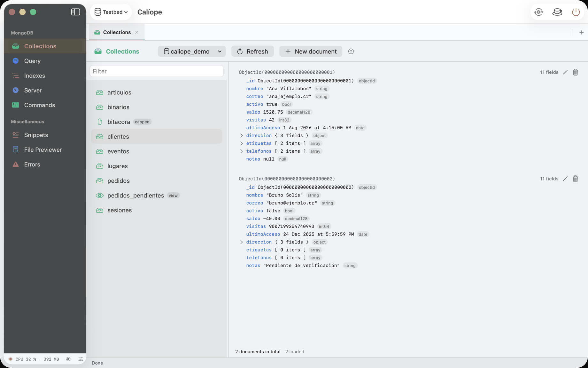Select the pedidos_pendientes view
This screenshot has height=368, width=588.
(x=157, y=196)
